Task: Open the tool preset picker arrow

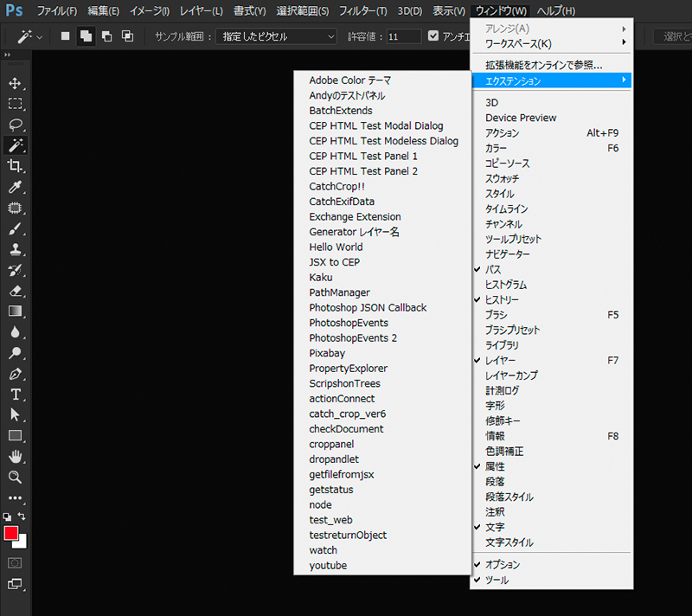Action: (x=40, y=37)
